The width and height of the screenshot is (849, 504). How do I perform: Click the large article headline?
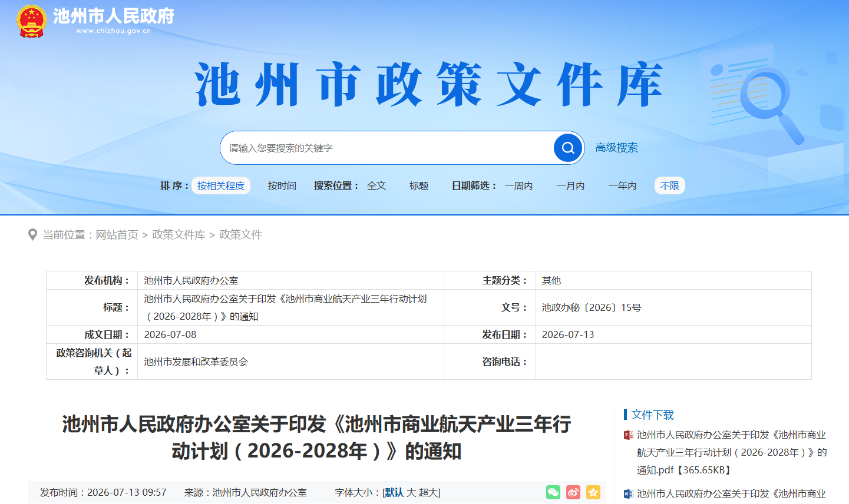tap(316, 437)
